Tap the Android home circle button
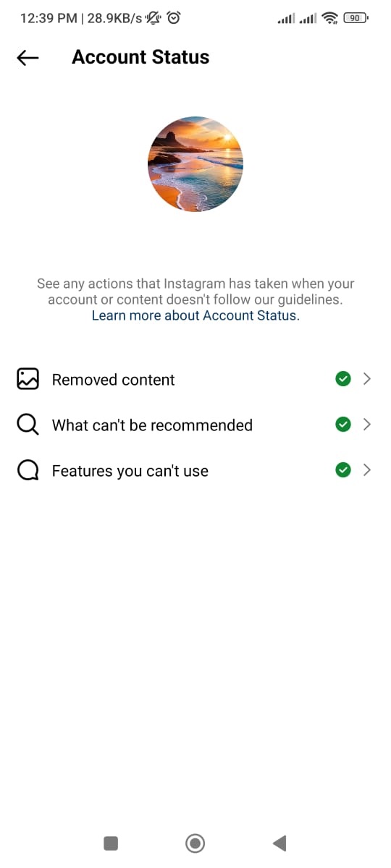Viewport: 391px width, 868px height. (195, 843)
